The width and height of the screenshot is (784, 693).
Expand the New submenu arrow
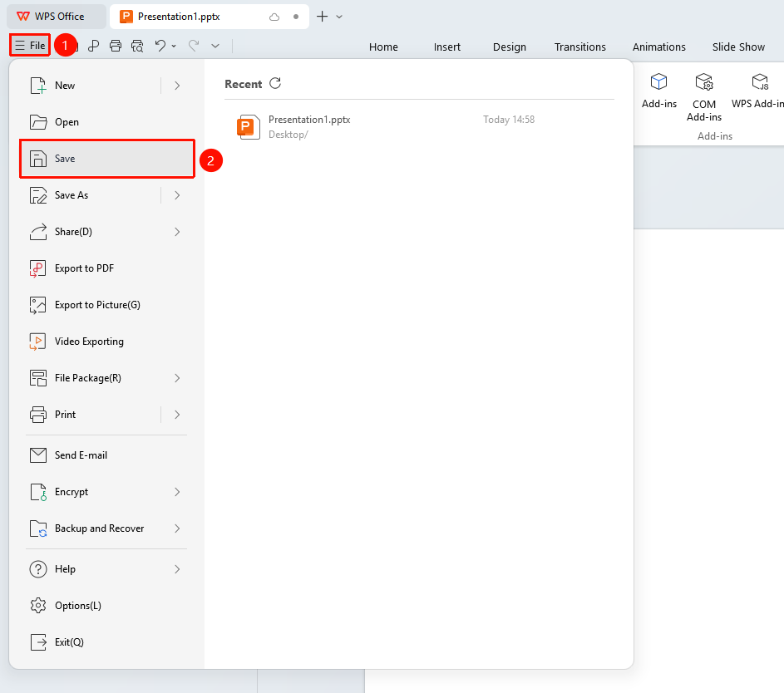click(x=177, y=86)
